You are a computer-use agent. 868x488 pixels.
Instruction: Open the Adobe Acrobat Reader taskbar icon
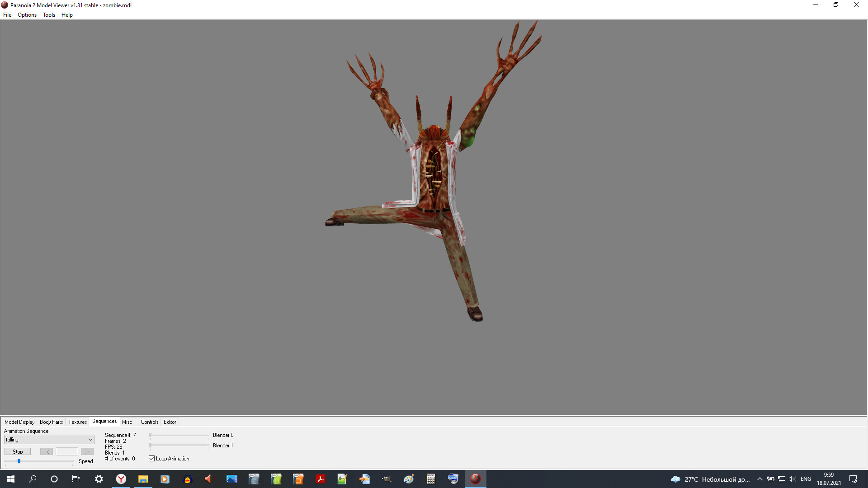click(x=320, y=479)
